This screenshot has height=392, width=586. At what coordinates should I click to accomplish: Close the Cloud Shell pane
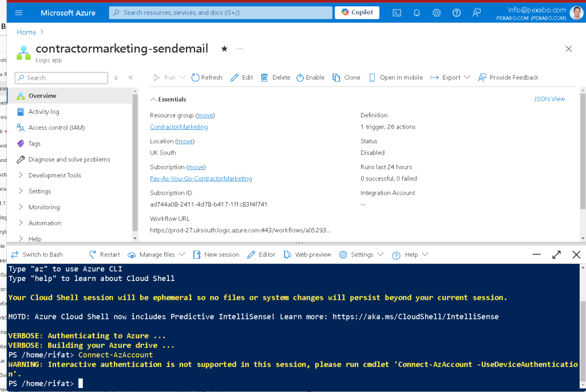click(x=576, y=255)
